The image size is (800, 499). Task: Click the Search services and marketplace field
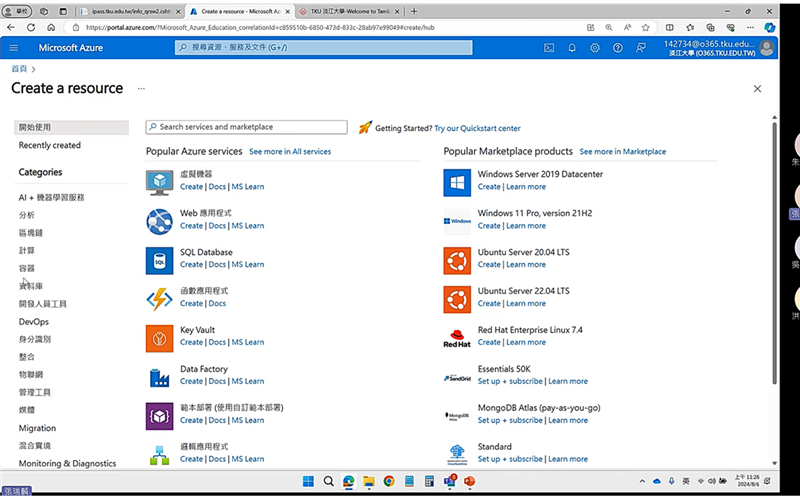click(x=250, y=127)
